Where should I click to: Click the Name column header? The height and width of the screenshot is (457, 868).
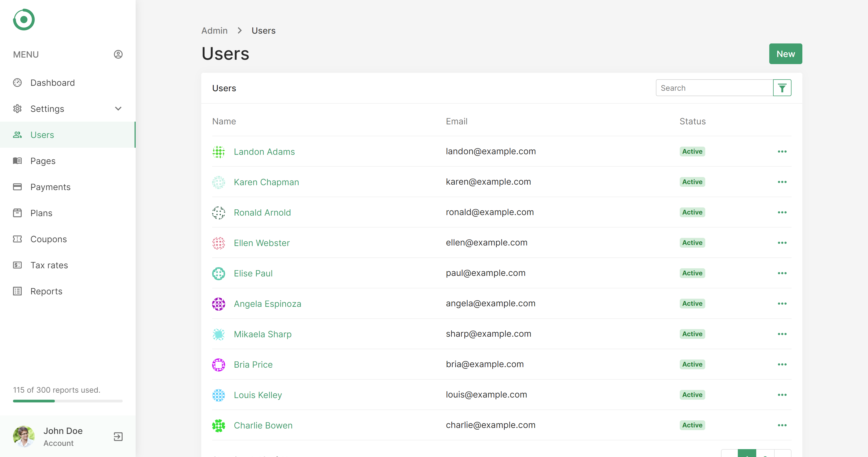[x=224, y=121]
